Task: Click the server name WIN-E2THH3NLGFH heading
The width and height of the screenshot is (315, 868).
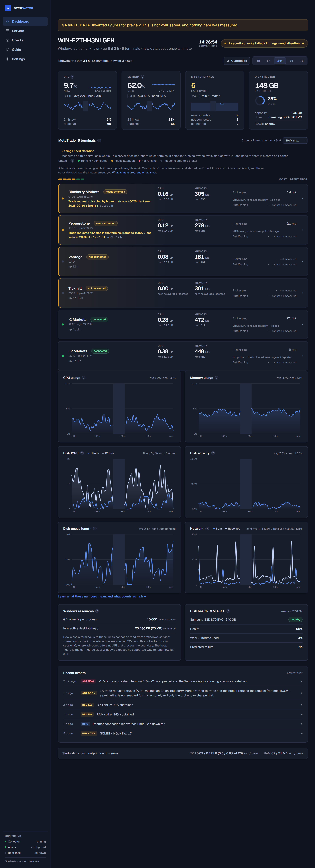Action: (x=86, y=40)
